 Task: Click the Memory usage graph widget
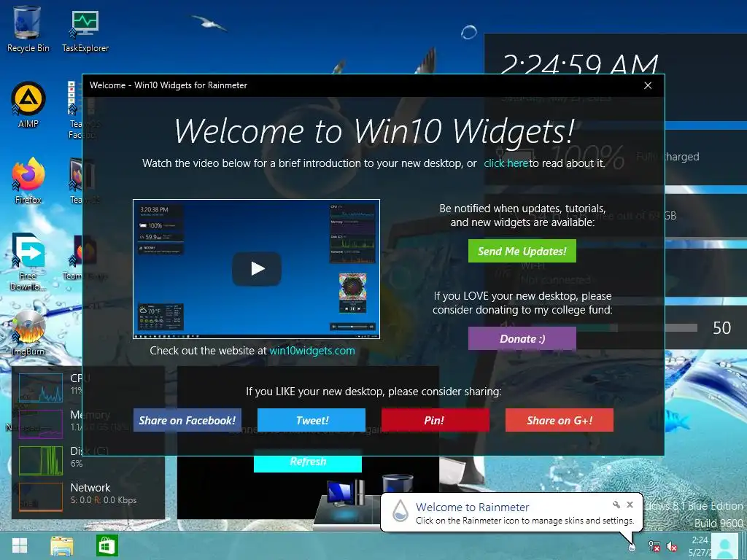coord(41,424)
